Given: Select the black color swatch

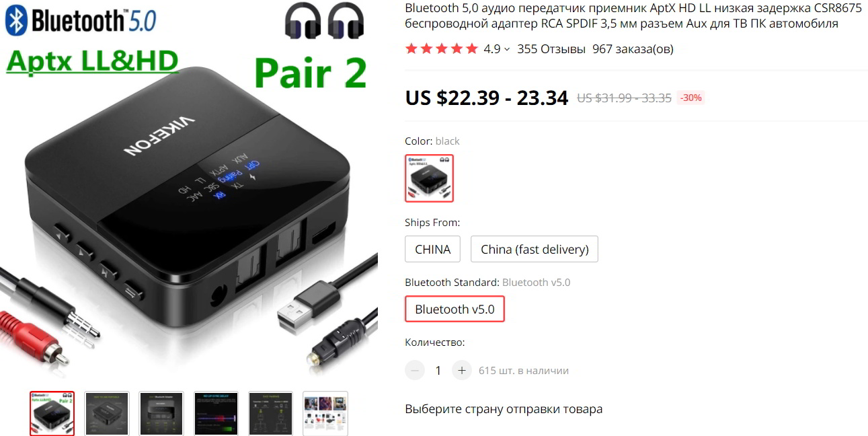Looking at the screenshot, I should [429, 178].
